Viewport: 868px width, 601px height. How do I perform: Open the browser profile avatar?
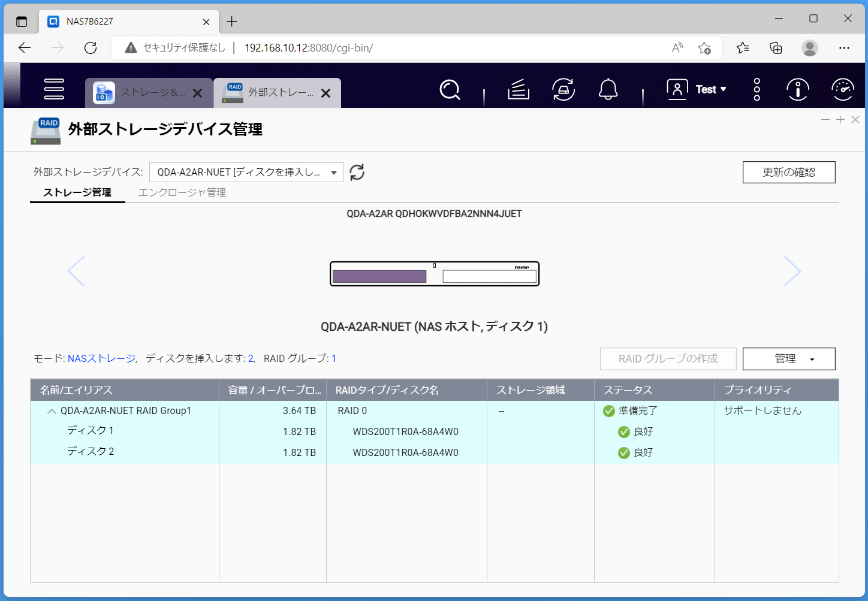click(810, 48)
